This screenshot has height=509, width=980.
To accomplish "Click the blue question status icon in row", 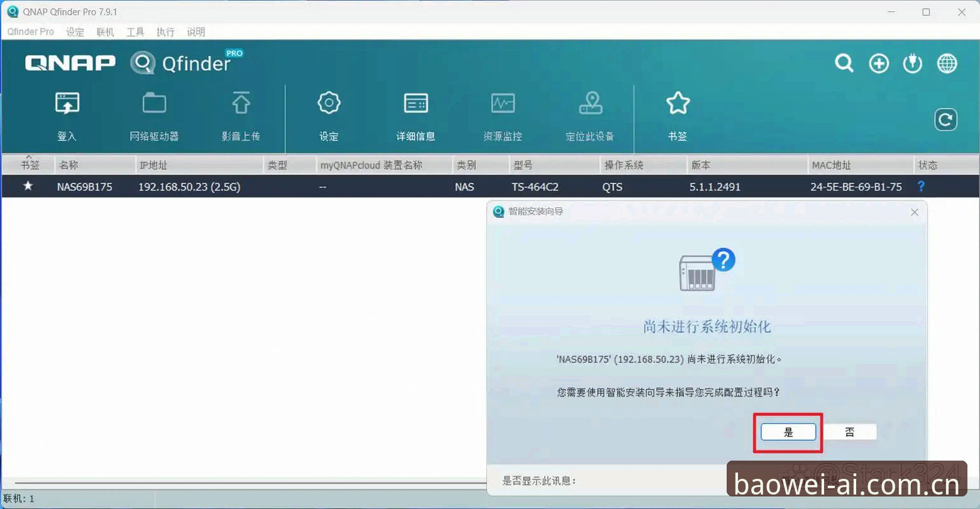I will pyautogui.click(x=921, y=186).
